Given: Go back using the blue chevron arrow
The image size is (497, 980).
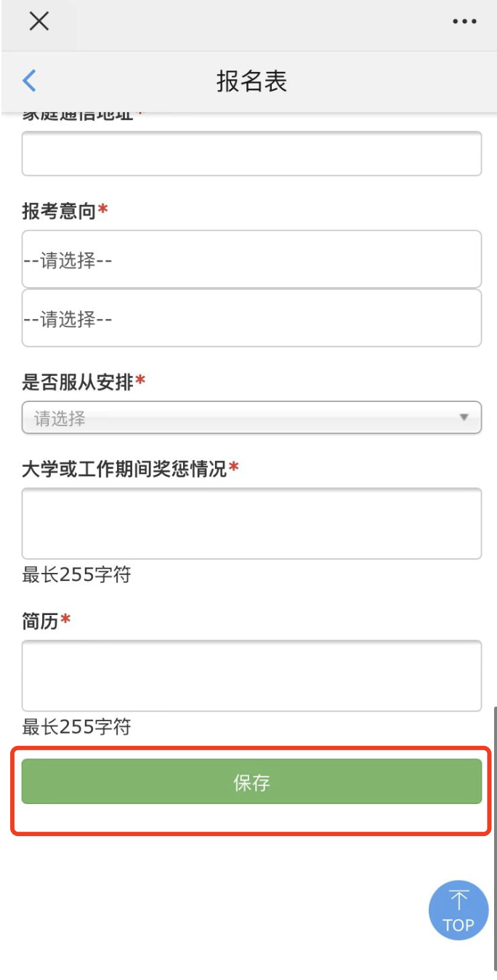Looking at the screenshot, I should coord(29,81).
